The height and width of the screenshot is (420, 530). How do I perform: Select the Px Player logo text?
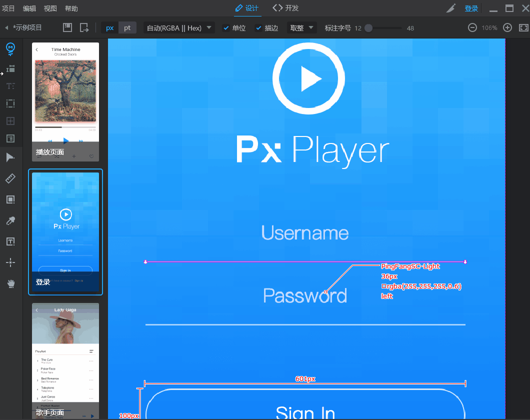point(312,150)
